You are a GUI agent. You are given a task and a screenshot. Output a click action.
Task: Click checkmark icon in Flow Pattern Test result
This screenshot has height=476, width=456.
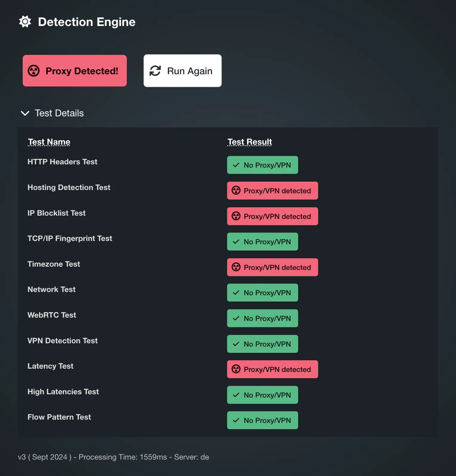tap(236, 420)
